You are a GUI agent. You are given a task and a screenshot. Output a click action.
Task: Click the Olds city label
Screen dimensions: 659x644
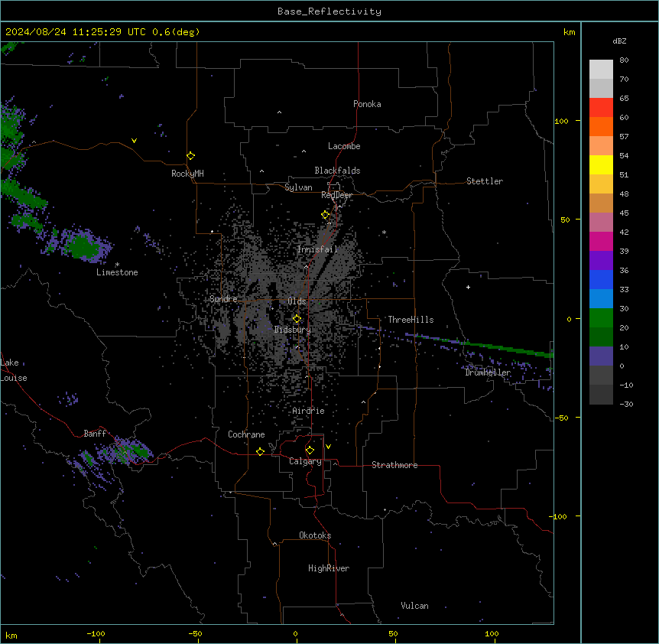pos(297,301)
